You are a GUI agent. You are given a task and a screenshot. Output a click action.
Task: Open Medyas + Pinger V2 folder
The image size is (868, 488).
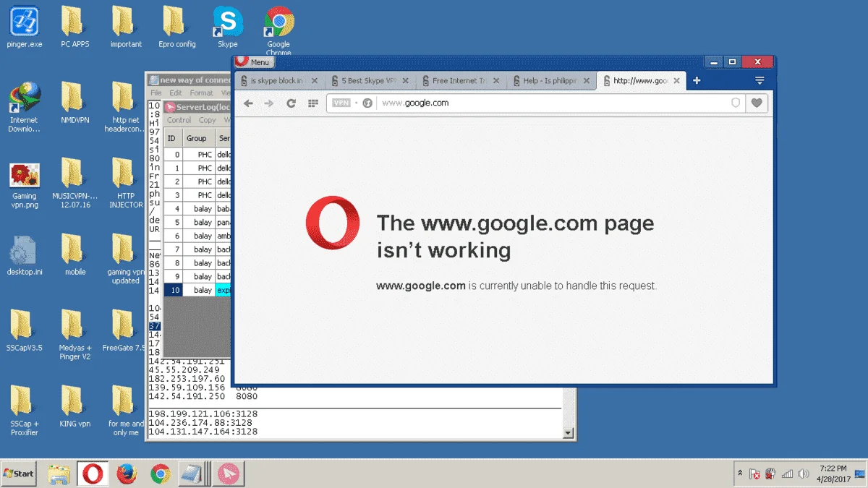pyautogui.click(x=75, y=335)
